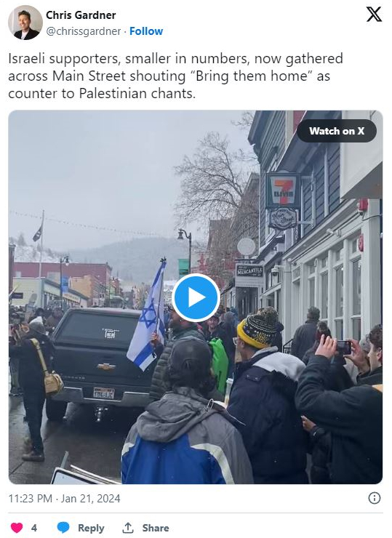Open the tweet info circle icon

coord(374,498)
